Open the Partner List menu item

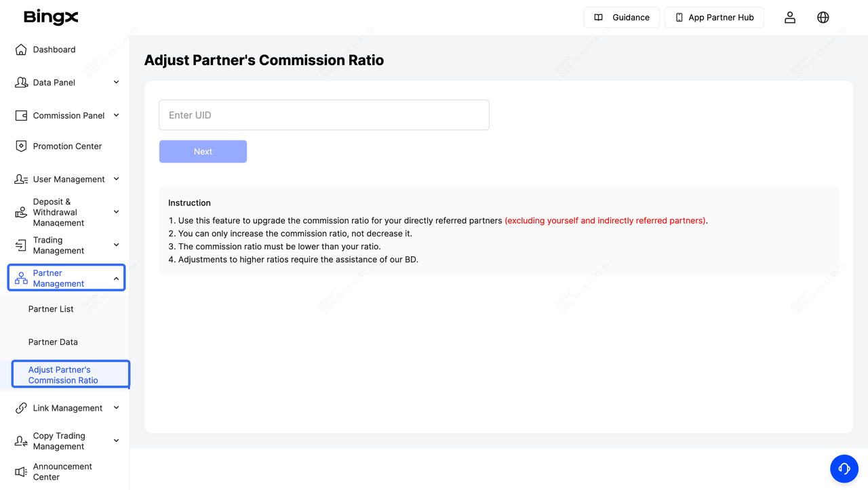click(51, 309)
